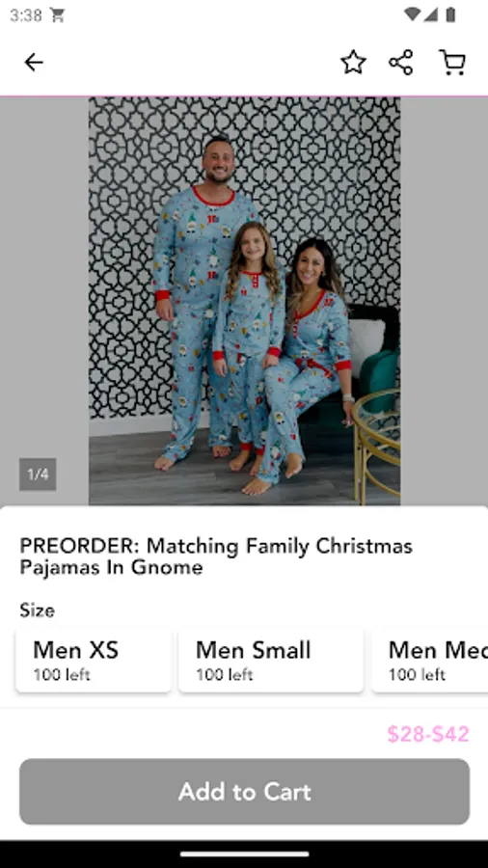Open the shopping cart icon
This screenshot has width=488, height=868.
click(x=452, y=62)
